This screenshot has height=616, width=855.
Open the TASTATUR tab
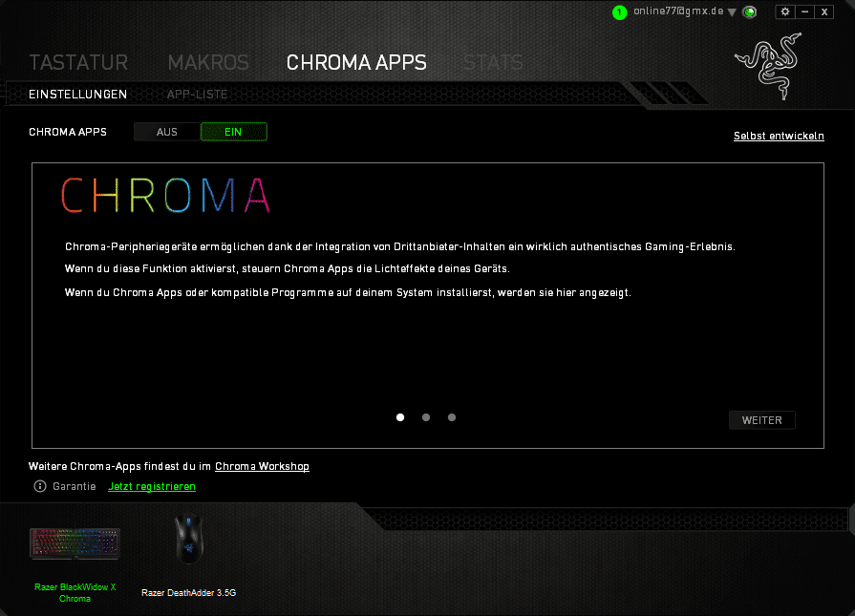tap(78, 63)
